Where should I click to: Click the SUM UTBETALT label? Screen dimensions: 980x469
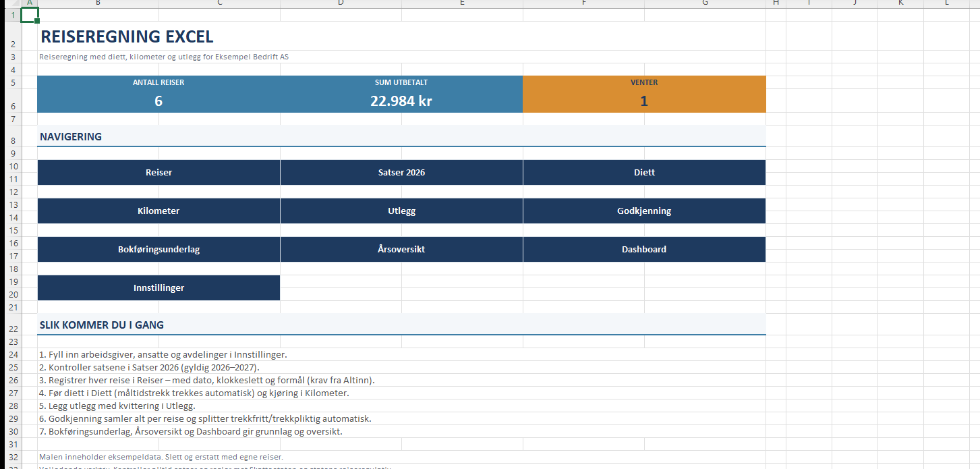coord(401,82)
